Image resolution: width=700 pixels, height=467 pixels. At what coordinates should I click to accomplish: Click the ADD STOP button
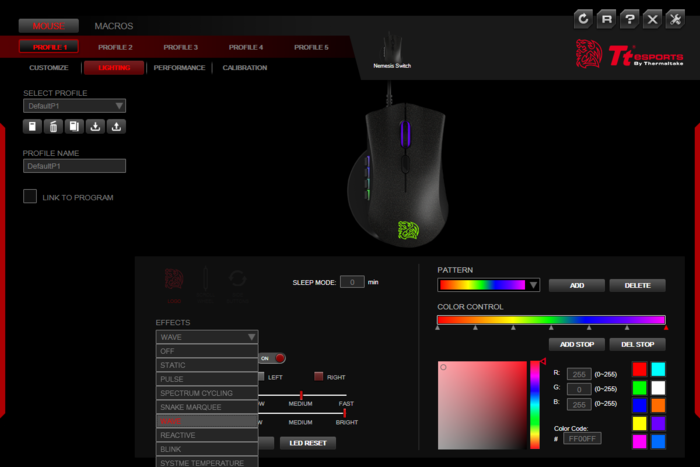coord(577,344)
